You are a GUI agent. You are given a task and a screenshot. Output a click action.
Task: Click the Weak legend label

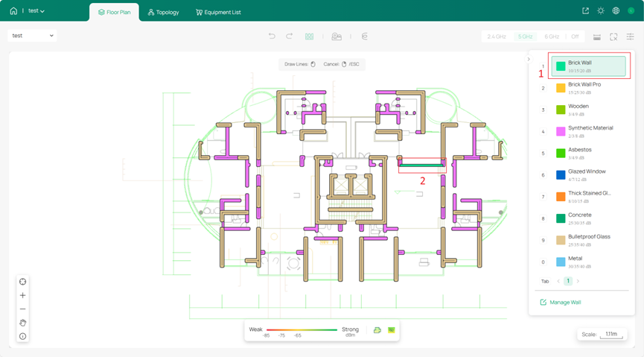point(255,329)
